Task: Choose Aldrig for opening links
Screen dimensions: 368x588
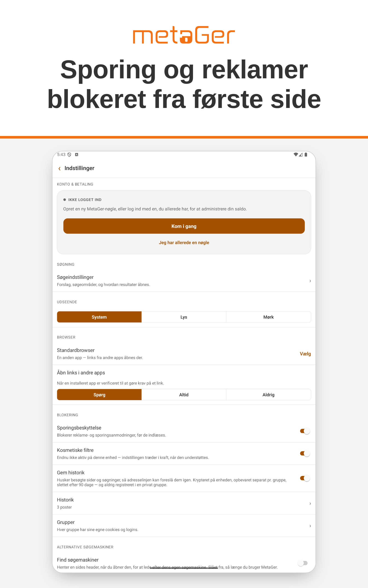Action: tap(269, 395)
